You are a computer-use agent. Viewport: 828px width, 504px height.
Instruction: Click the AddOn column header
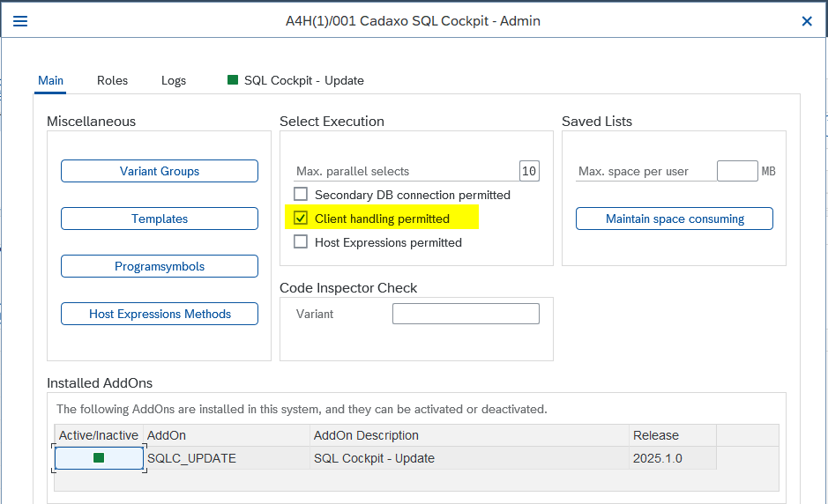click(x=227, y=435)
